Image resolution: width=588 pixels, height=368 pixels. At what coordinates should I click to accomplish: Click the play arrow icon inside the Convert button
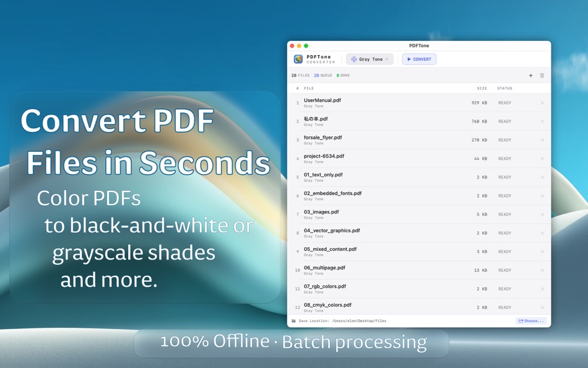point(410,59)
